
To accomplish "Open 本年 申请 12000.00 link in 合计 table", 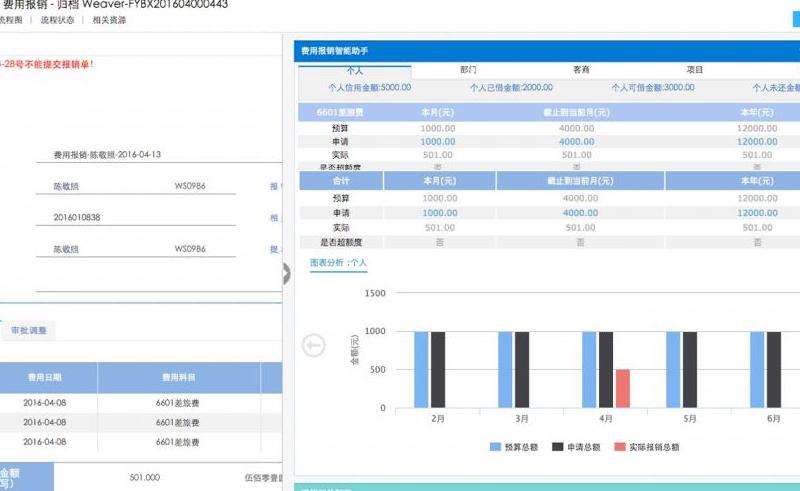I will [756, 213].
